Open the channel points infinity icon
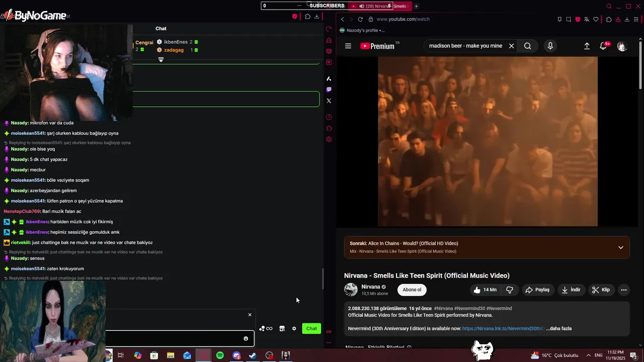This screenshot has height=362, width=644. click(266, 328)
